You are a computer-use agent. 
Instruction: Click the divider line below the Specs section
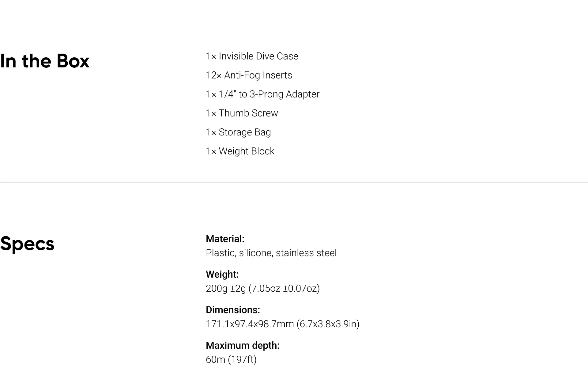pyautogui.click(x=294, y=391)
